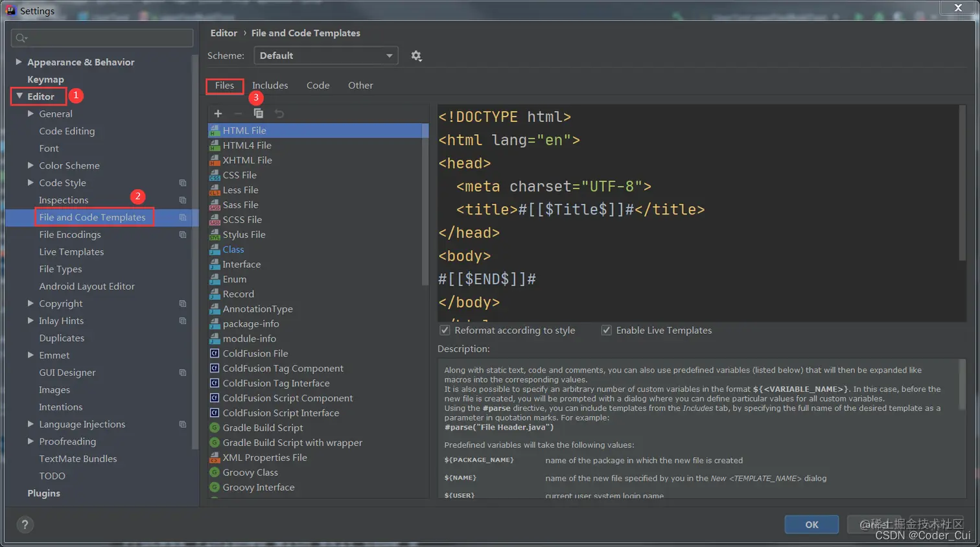
Task: Uncheck Reformat according to style
Action: [445, 330]
